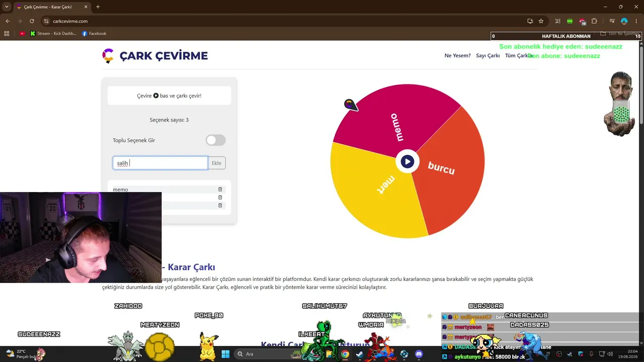This screenshot has height=362, width=644.
Task: Click the Çark Çevirme logo icon
Action: [x=108, y=55]
